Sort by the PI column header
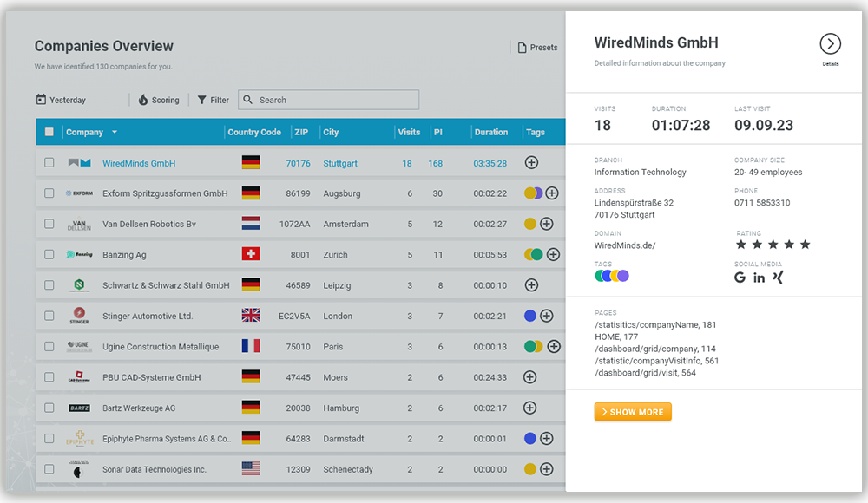868x503 pixels. pos(437,132)
